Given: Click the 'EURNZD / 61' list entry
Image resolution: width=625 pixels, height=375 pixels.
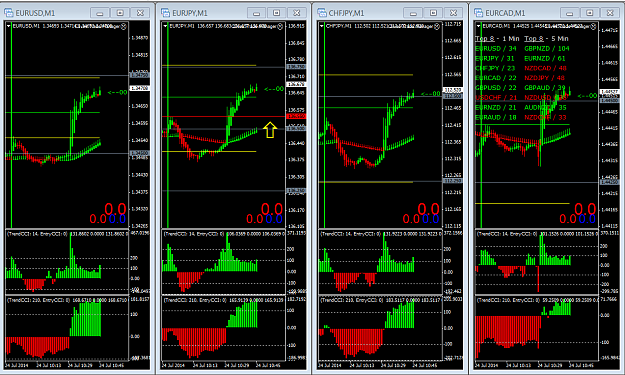Looking at the screenshot, I should coord(545,58).
